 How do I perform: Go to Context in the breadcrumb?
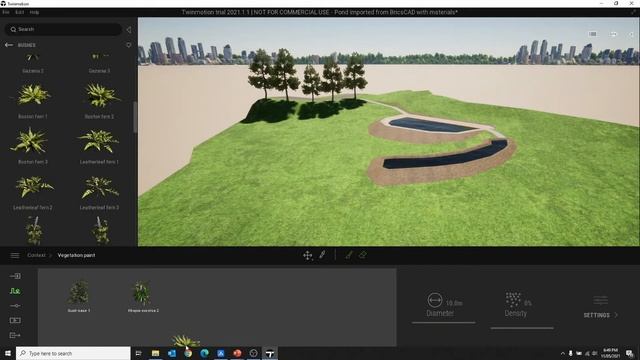(x=36, y=255)
